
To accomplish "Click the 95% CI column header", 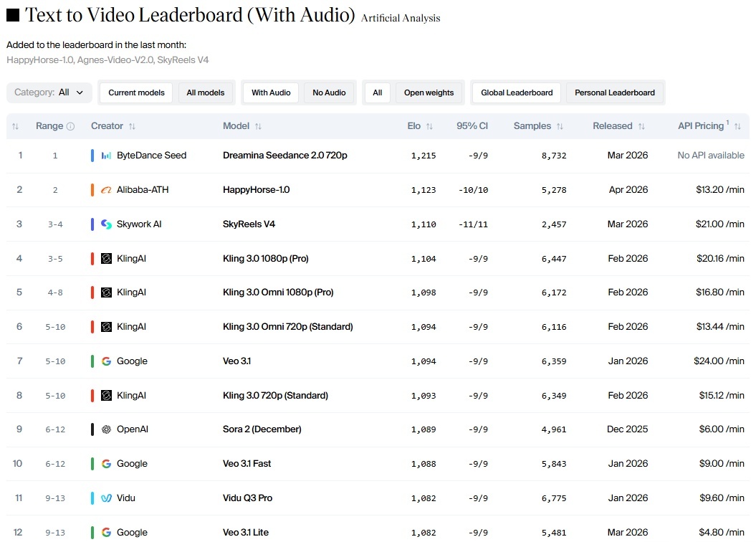I will (x=472, y=126).
